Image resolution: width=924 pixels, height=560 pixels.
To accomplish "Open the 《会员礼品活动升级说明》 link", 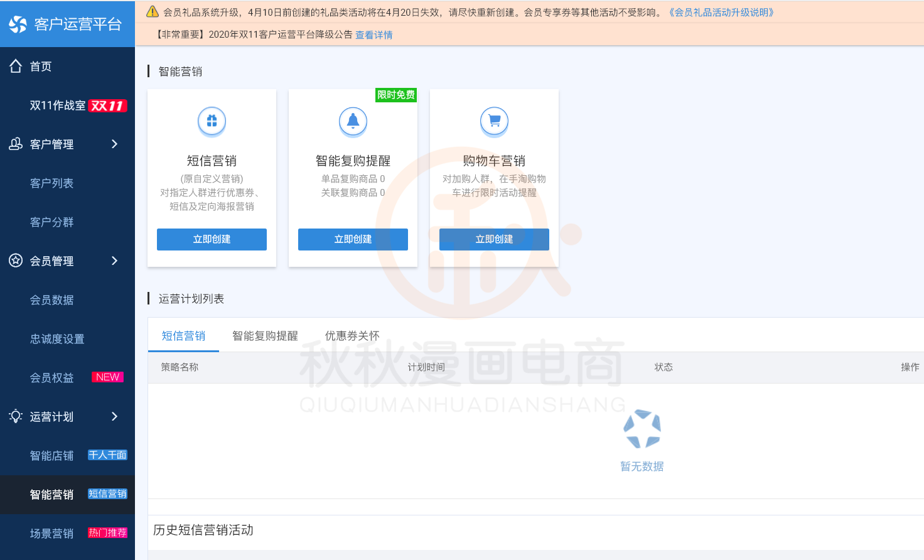I will pos(721,12).
